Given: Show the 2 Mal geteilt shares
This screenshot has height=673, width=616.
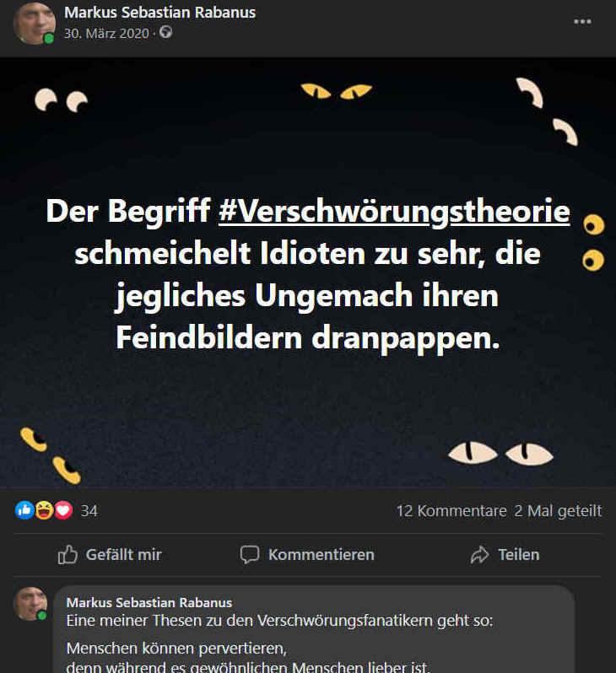Looking at the screenshot, I should 558,511.
